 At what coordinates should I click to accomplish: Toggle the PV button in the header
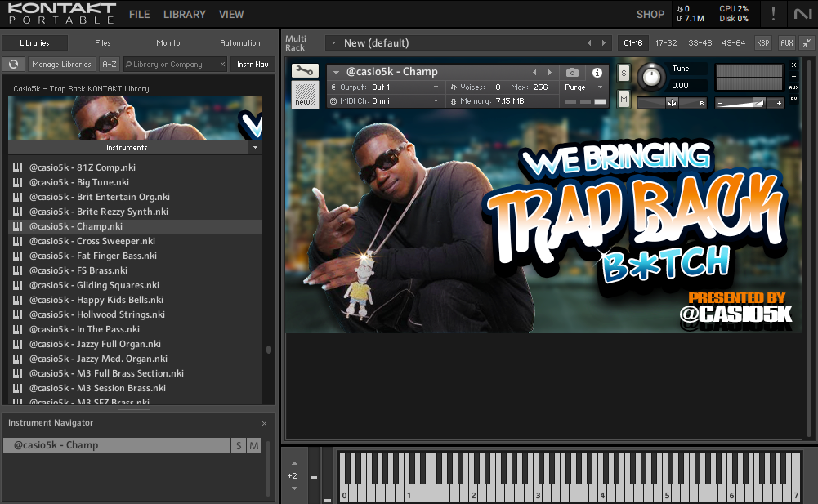point(793,99)
